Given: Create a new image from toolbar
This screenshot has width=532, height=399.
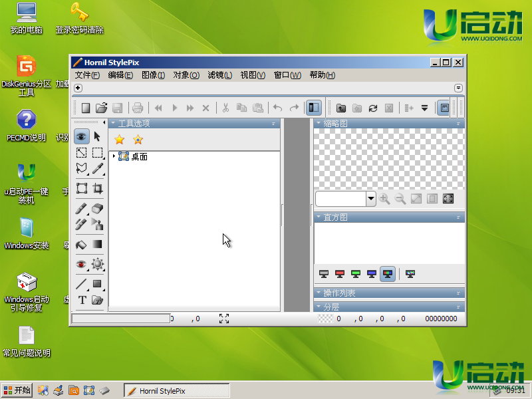Looking at the screenshot, I should pos(86,108).
